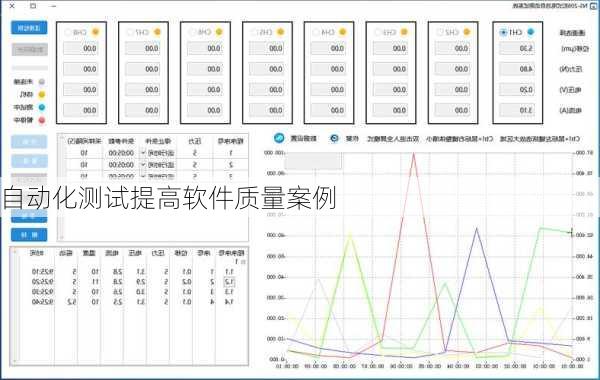
Task: Click the 连接设备 blue button
Action: 29,28
